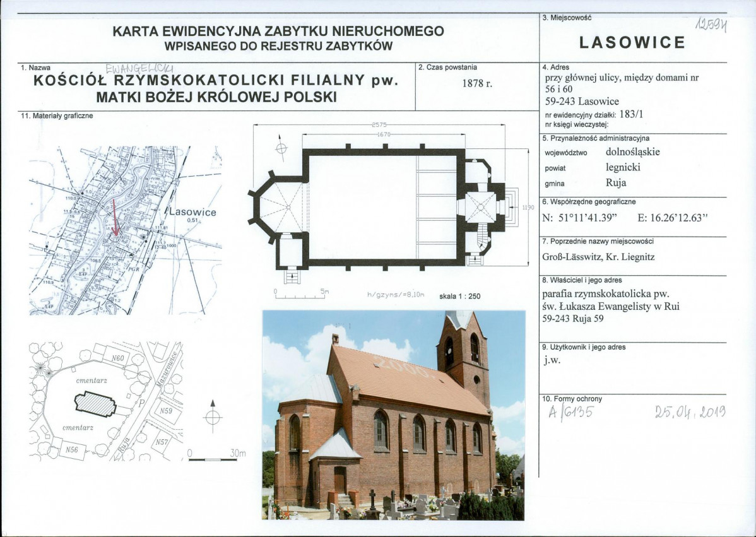Click the voivodeship value 'dolnośląskie'
The width and height of the screenshot is (756, 537).
click(x=633, y=152)
